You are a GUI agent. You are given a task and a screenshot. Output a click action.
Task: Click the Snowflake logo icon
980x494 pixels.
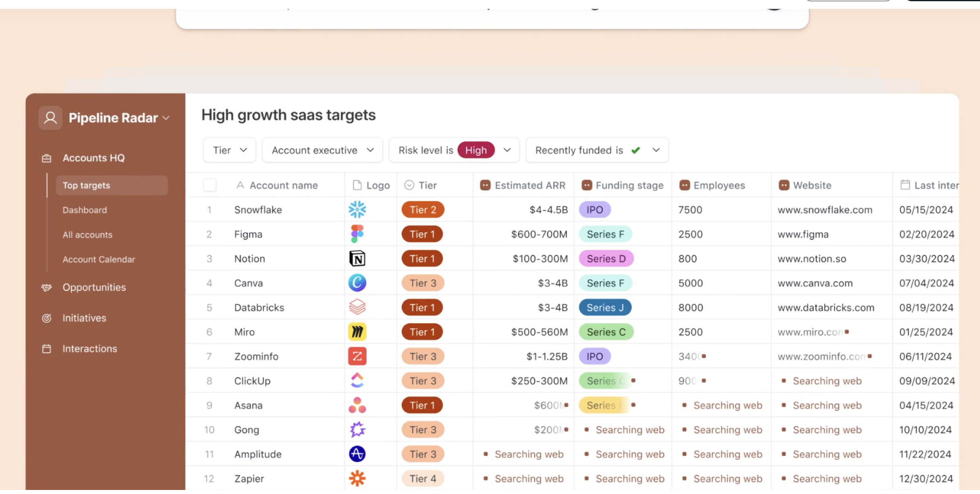pos(357,210)
